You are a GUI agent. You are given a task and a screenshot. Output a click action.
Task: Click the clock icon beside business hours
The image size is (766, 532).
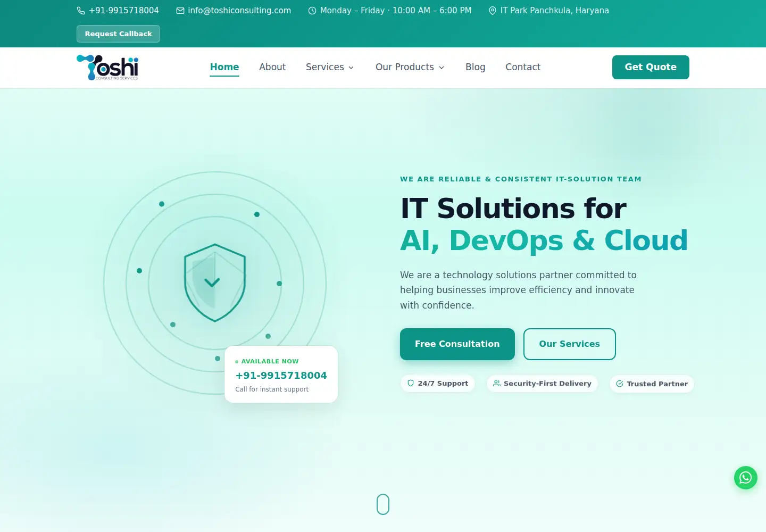[312, 11]
